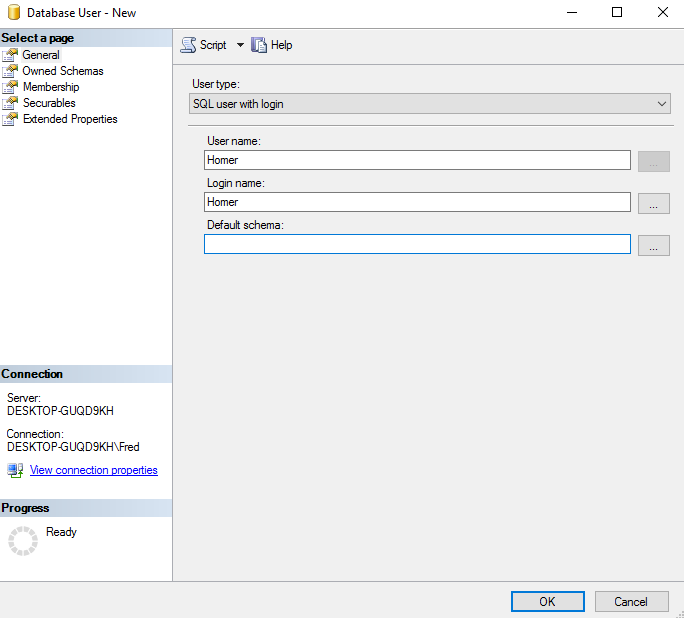Open the User type dropdown
Image resolution: width=684 pixels, height=618 pixels.
[x=430, y=104]
